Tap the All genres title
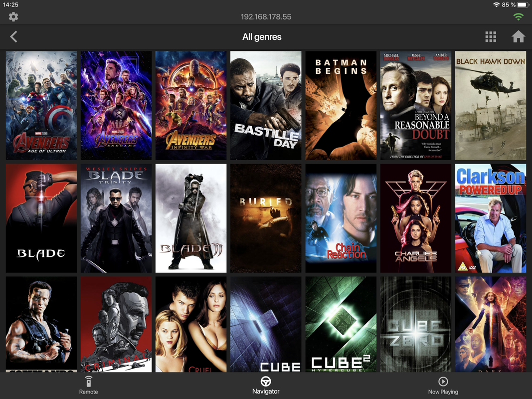This screenshot has width=532, height=399. (262, 36)
